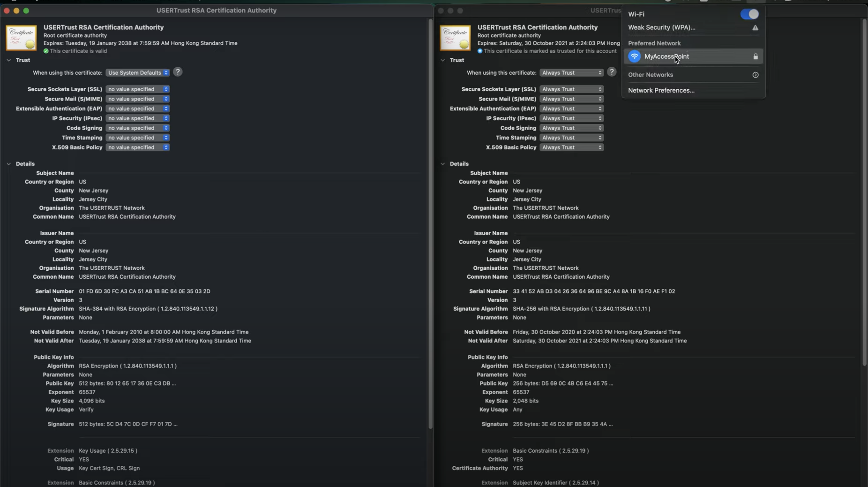Open Network Preferences menu item
Screen dimensions: 868x487
pos(661,90)
